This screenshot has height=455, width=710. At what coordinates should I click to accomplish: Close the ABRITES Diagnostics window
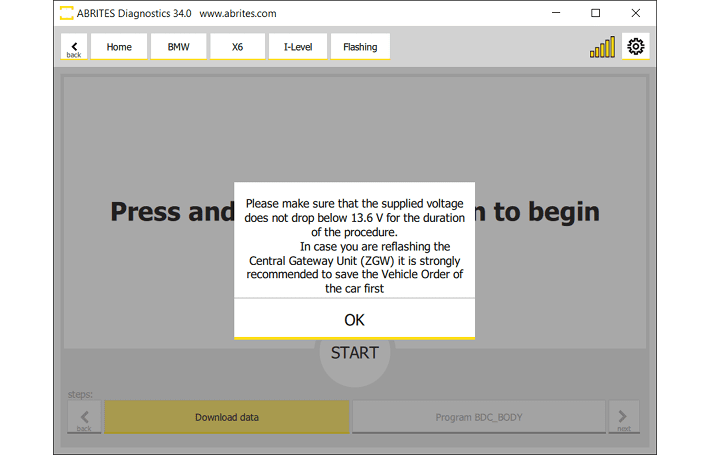[x=636, y=14]
